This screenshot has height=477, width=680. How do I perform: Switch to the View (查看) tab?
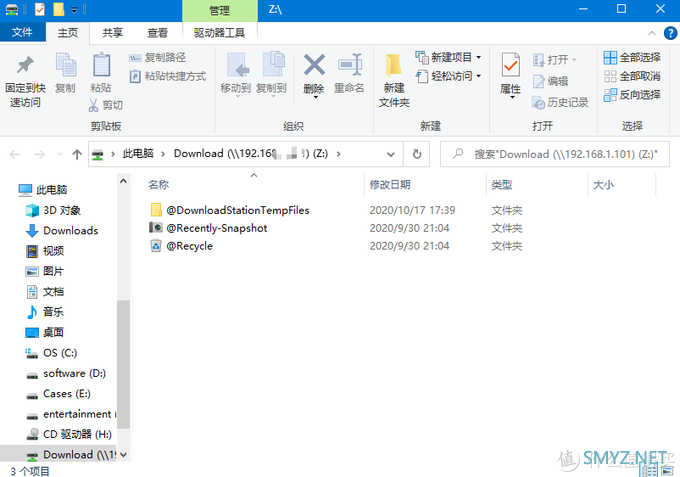click(x=157, y=33)
